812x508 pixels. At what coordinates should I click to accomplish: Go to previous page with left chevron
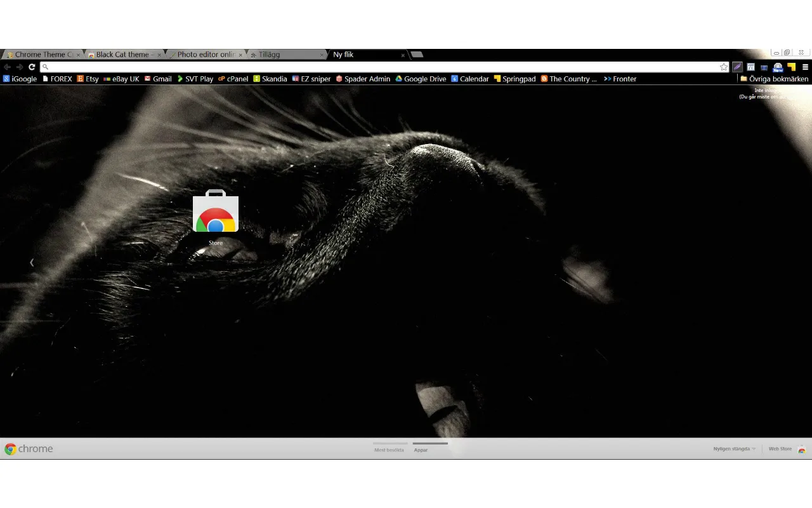tap(32, 262)
